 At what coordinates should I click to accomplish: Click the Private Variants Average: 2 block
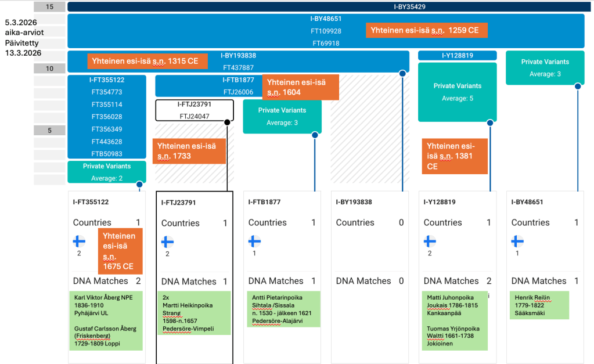tap(107, 172)
